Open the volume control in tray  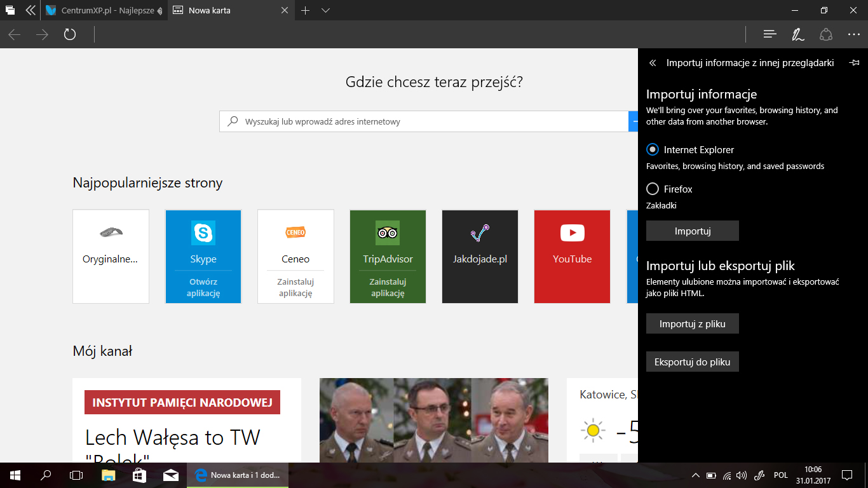tap(742, 475)
